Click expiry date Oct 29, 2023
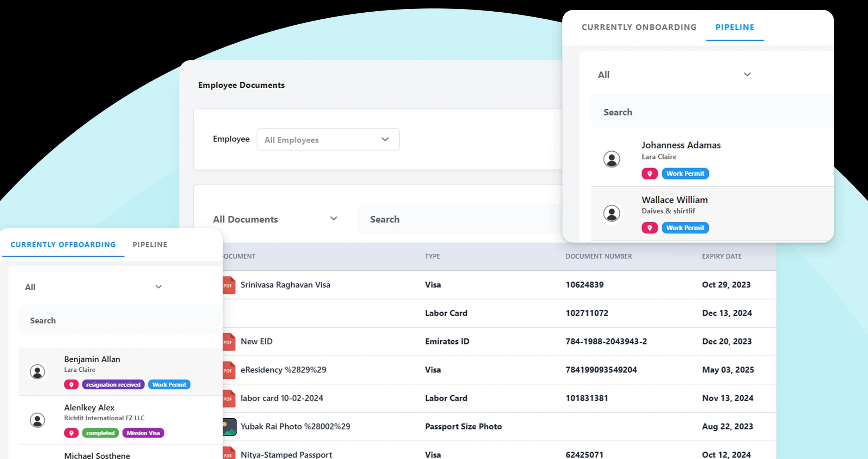Screen dimensions: 868x459 coord(726,285)
